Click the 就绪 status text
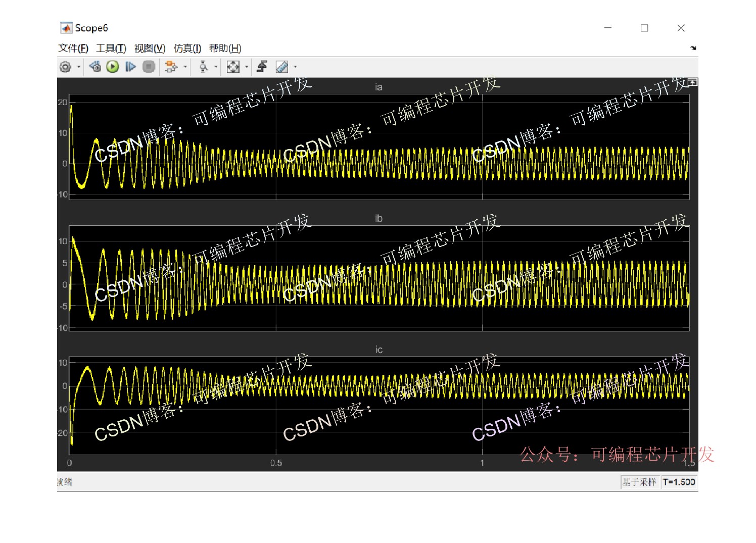The height and width of the screenshot is (543, 756). [65, 482]
